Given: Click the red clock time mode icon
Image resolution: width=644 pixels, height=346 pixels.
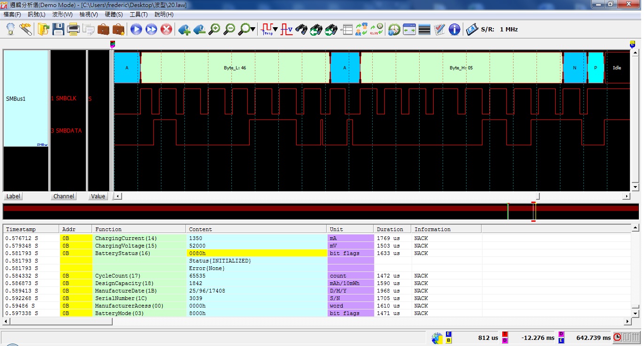Looking at the screenshot, I should point(617,337).
